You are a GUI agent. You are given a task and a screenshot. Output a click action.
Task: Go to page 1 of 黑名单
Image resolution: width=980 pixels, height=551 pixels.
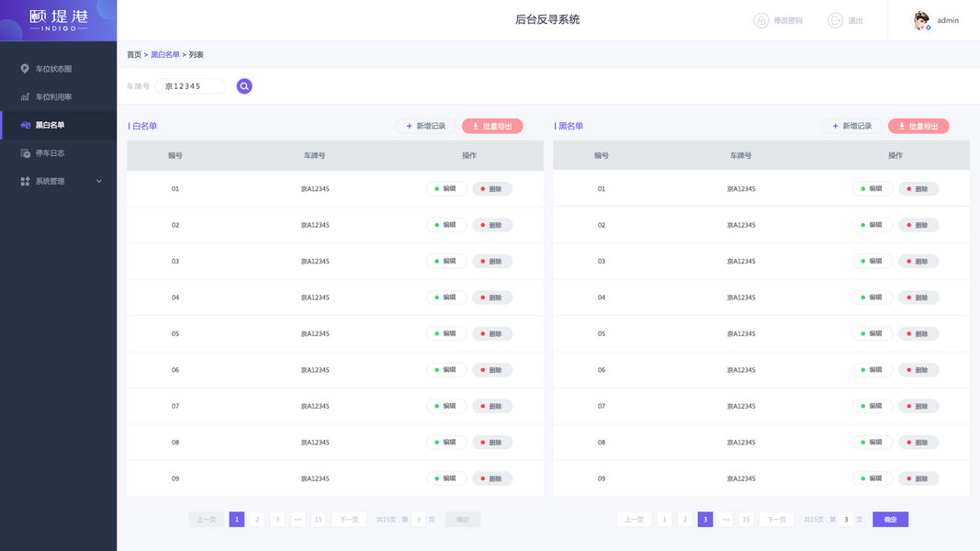tap(664, 520)
